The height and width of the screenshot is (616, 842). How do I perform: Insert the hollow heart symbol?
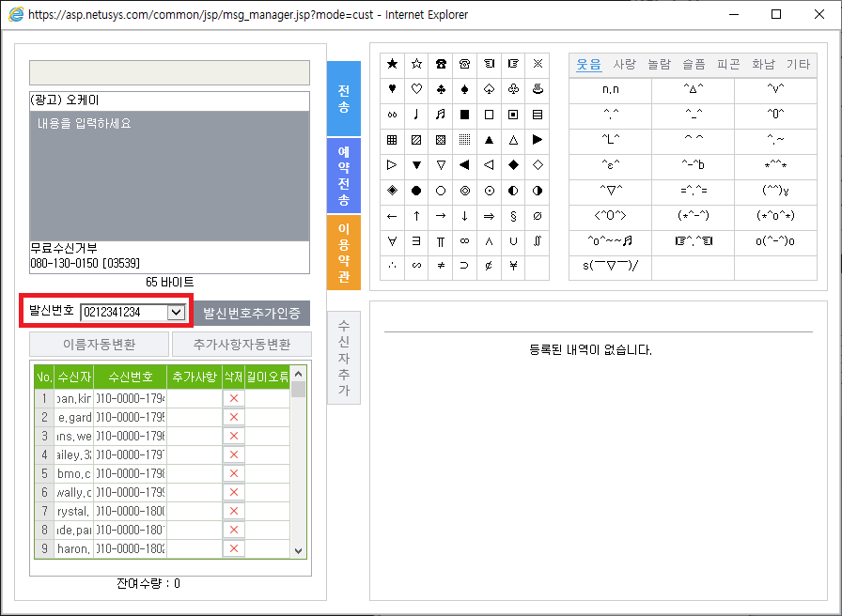point(416,89)
